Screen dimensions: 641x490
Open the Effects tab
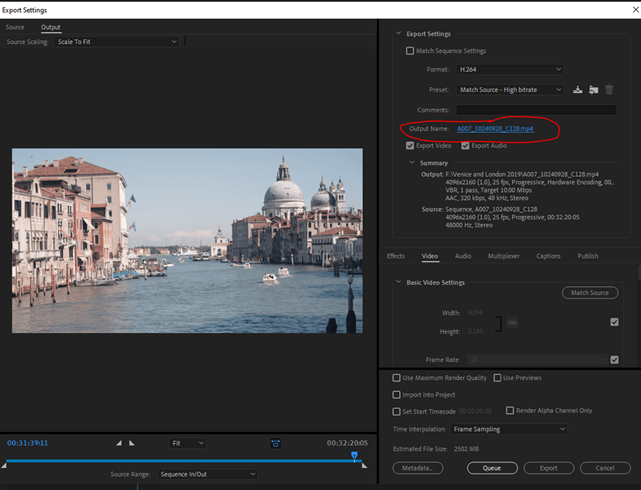(x=396, y=256)
